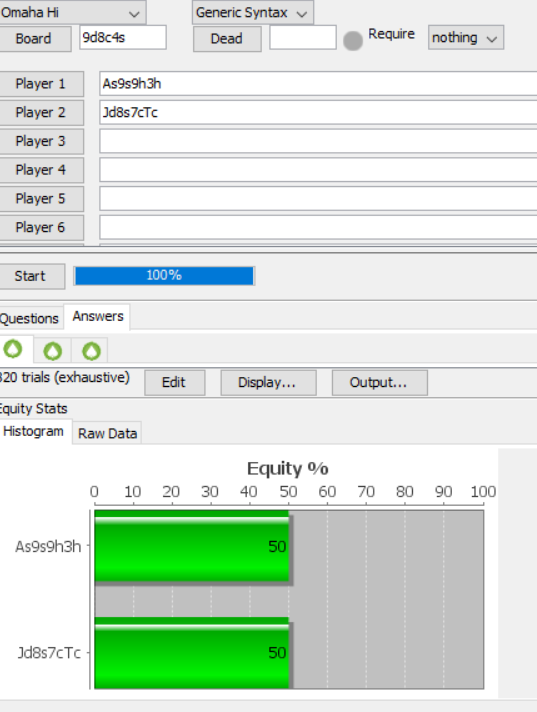The image size is (537, 712).
Task: Click the Board button
Action: coord(34,39)
